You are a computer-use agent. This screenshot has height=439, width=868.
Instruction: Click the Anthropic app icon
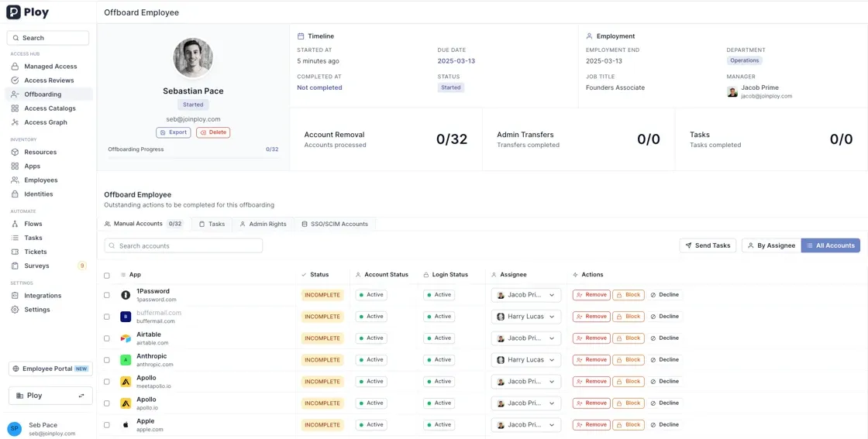[x=126, y=360]
